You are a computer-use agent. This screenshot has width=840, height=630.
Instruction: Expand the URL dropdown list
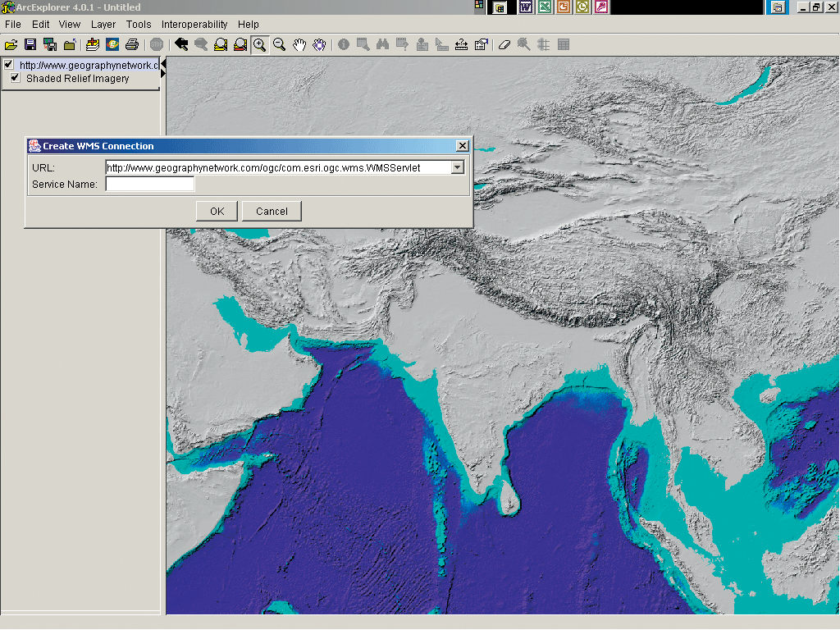point(458,167)
